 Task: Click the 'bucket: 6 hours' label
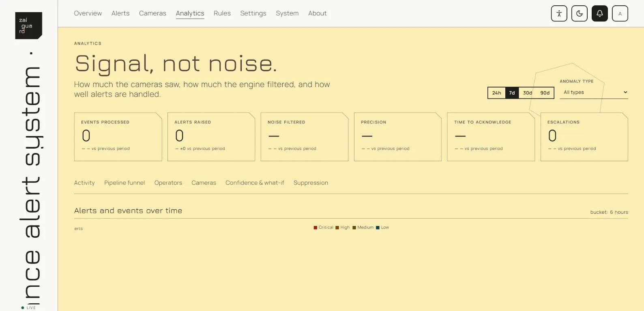(609, 212)
